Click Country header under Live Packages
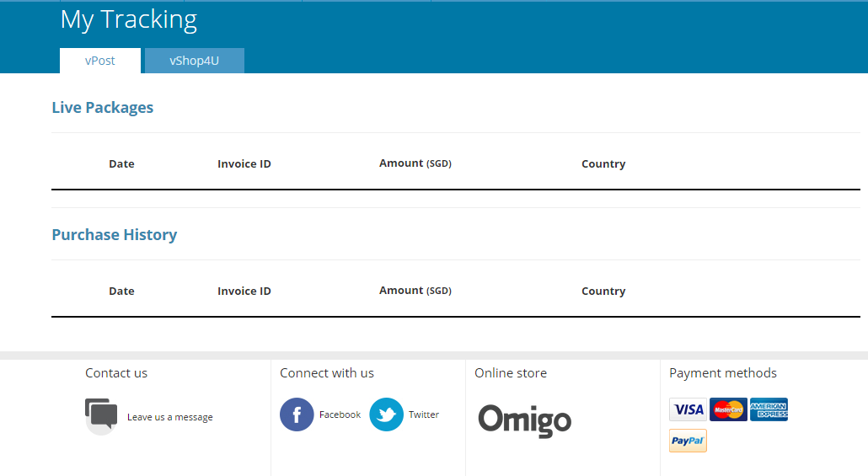This screenshot has height=476, width=868. (603, 164)
